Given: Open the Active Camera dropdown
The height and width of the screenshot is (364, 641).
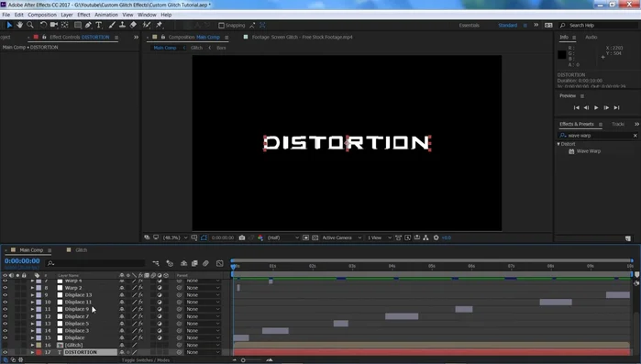Looking at the screenshot, I should point(342,237).
